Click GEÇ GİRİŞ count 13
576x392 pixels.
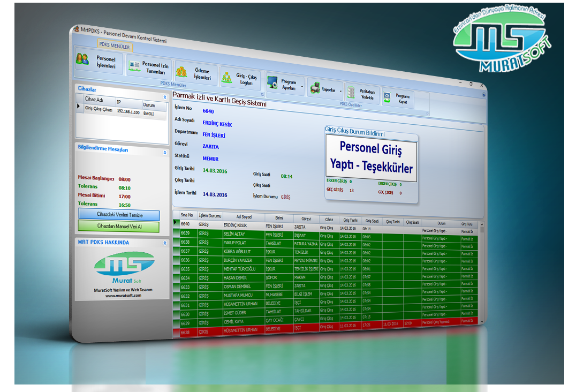pos(352,190)
